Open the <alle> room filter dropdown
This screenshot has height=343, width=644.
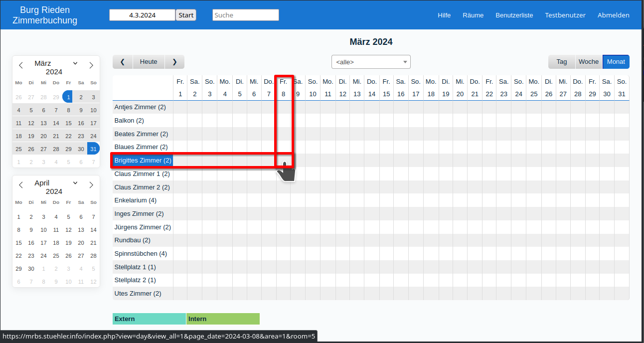(371, 62)
